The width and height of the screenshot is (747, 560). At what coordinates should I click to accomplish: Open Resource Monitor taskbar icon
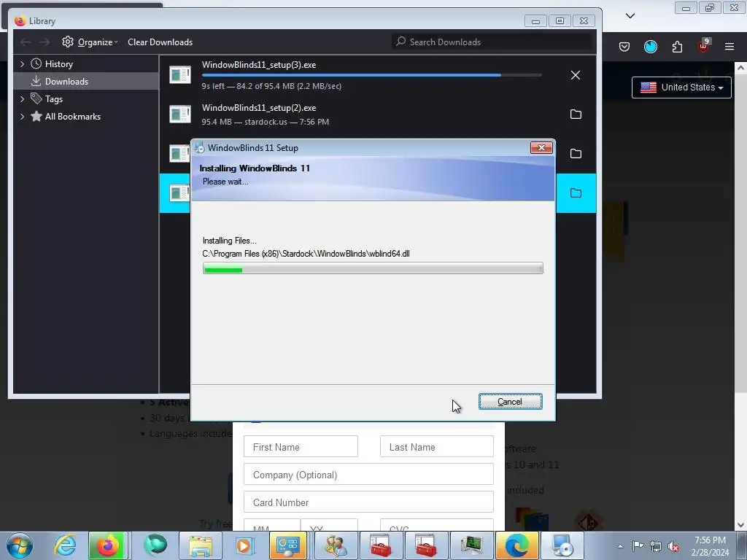[471, 545]
